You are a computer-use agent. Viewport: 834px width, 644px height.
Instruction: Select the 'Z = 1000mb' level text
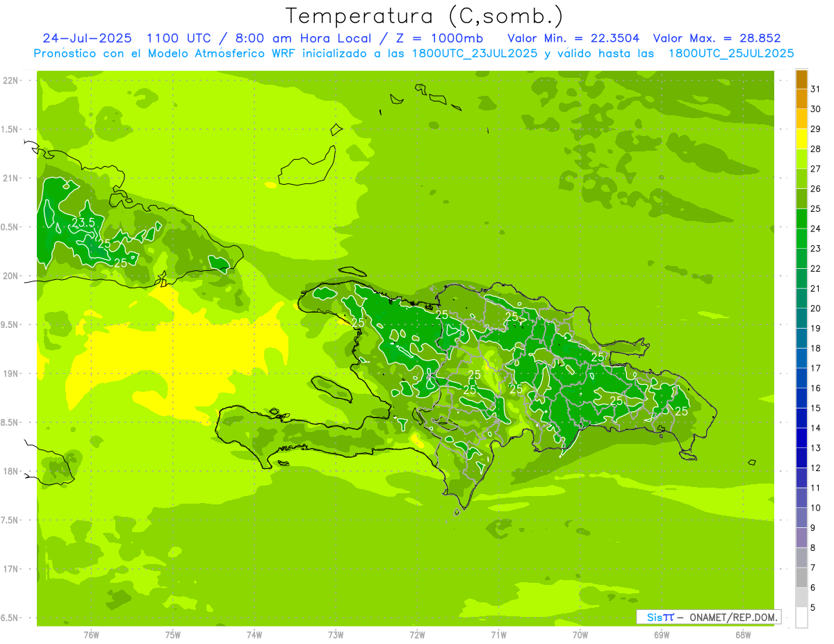[439, 38]
